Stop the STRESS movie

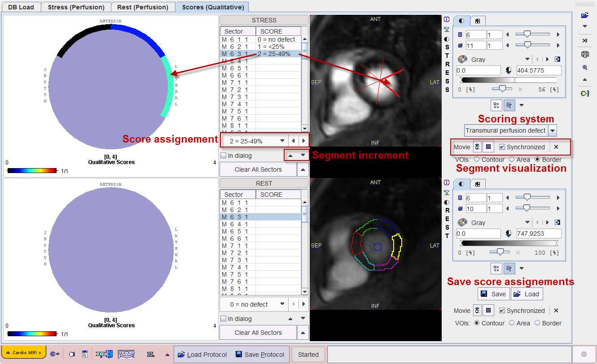pyautogui.click(x=489, y=147)
